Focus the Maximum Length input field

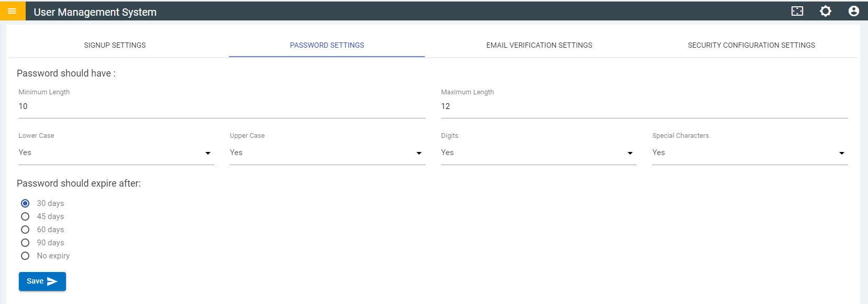coord(644,106)
